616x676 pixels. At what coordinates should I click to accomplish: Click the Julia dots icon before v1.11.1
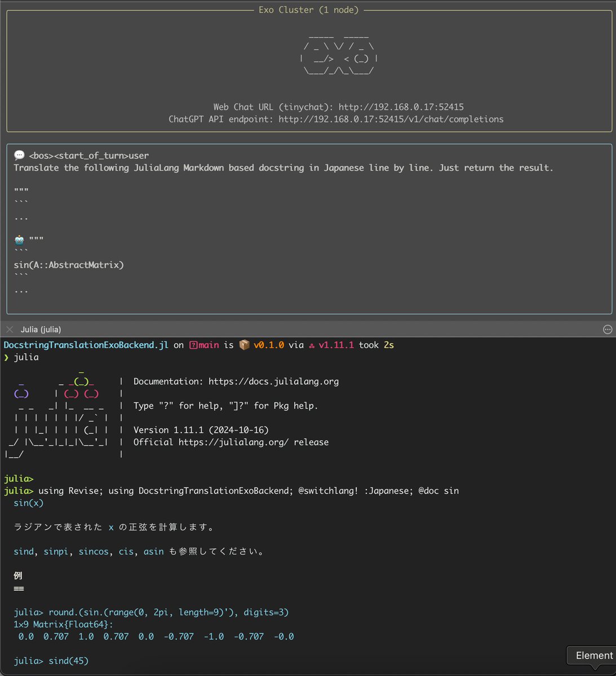[x=311, y=345]
